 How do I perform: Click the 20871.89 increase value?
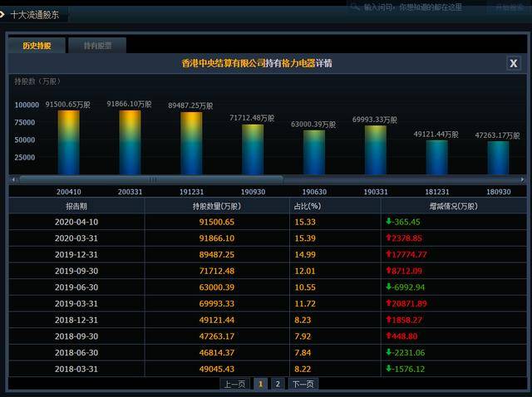406,303
